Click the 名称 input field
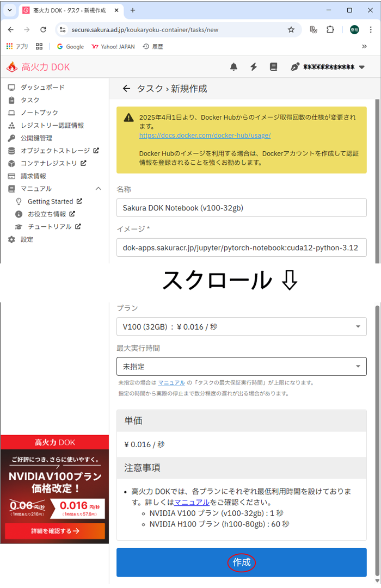 (x=241, y=208)
